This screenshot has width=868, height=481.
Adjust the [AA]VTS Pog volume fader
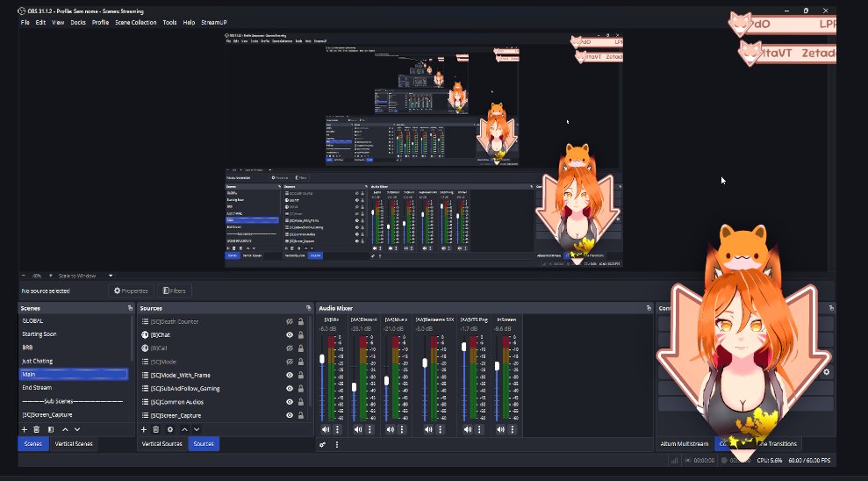click(x=464, y=347)
